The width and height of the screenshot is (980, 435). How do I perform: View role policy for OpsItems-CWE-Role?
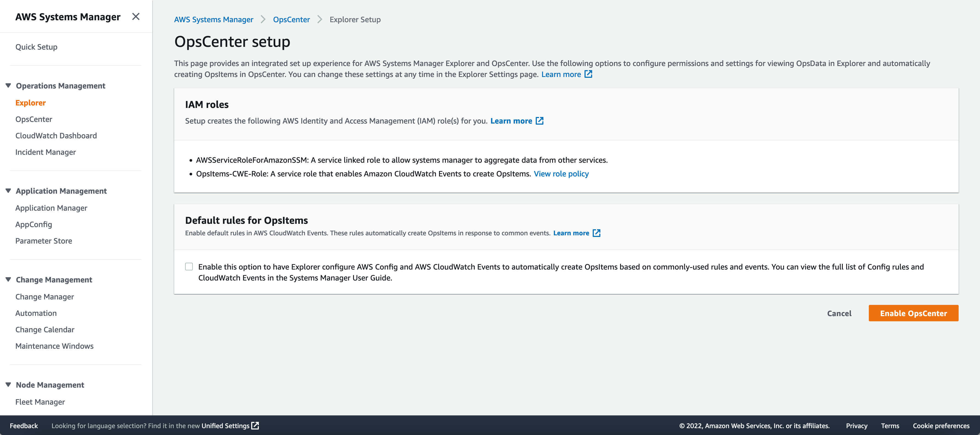click(561, 174)
